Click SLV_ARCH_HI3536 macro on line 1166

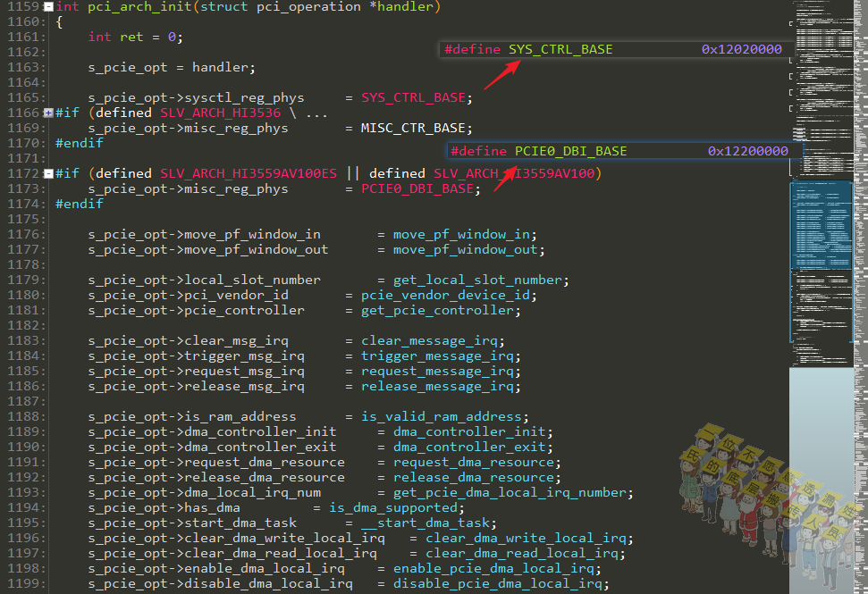pyautogui.click(x=220, y=113)
